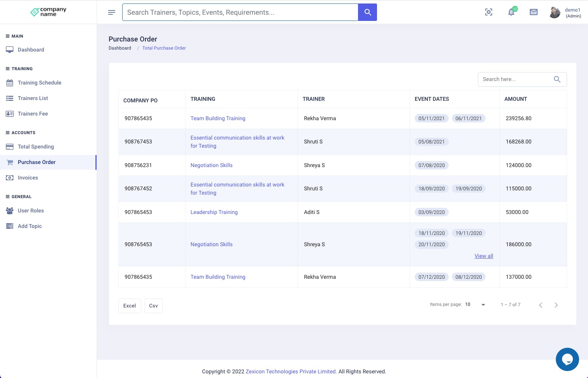Open Negotiation Skills link, PO 908765453
588x378 pixels.
click(211, 244)
